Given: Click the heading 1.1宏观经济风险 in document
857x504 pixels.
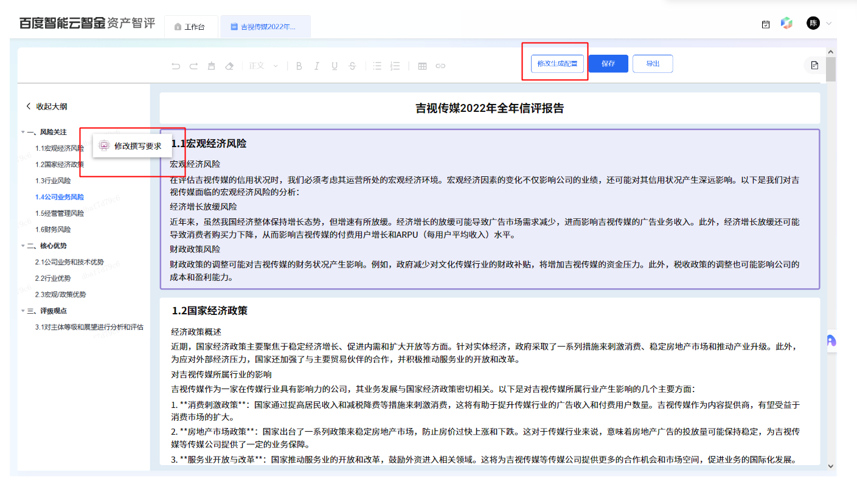Looking at the screenshot, I should click(x=209, y=144).
